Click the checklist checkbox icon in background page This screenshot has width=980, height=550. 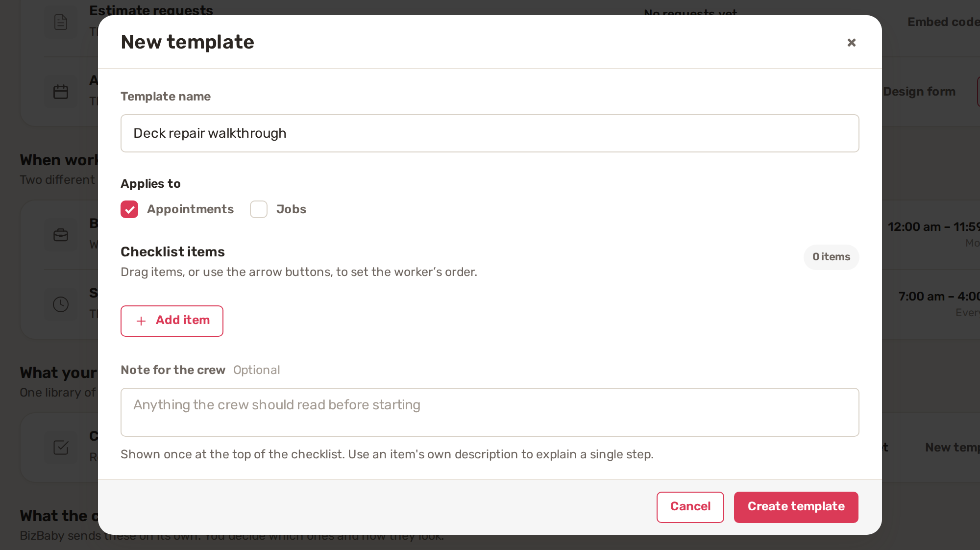[61, 447]
